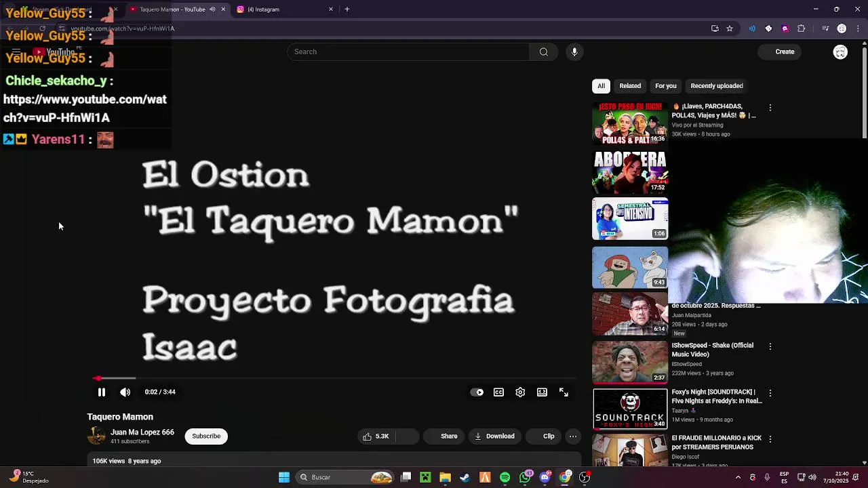Screen dimensions: 868x488
Task: Open OBS Studio from the taskbar
Action: coord(585,477)
